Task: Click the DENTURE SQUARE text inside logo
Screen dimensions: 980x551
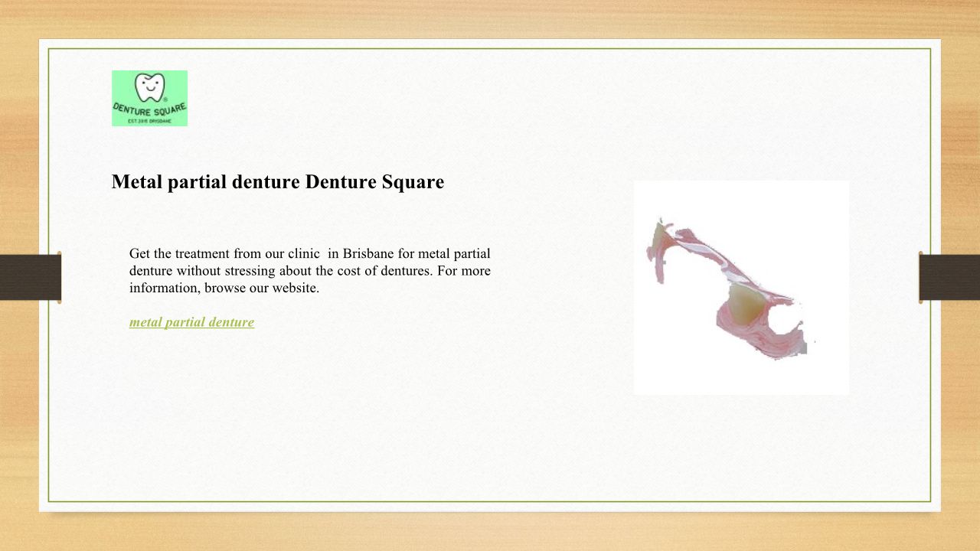Action: (149, 110)
